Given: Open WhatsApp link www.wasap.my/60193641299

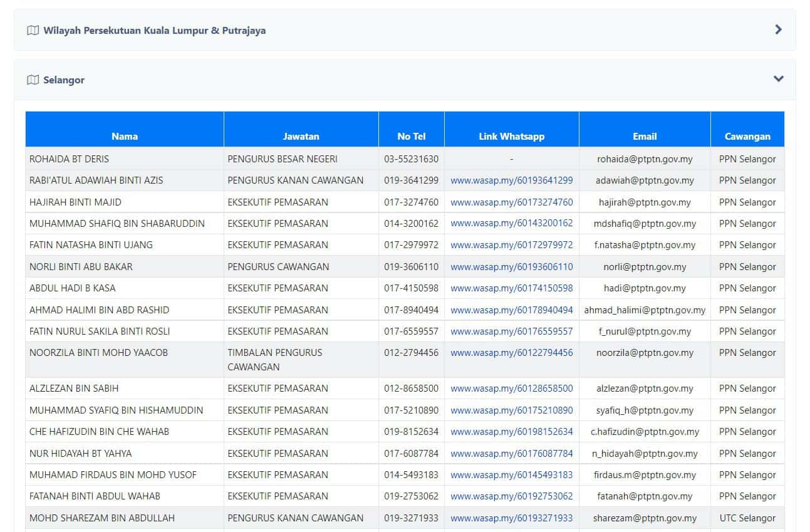Looking at the screenshot, I should click(x=511, y=180).
